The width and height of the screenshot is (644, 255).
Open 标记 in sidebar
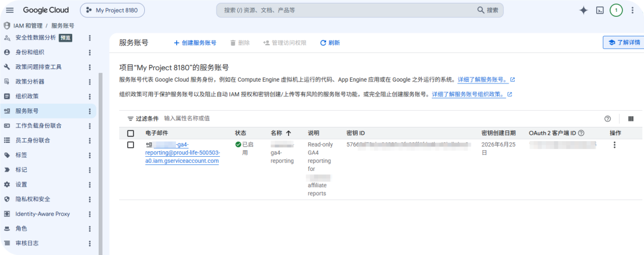tap(21, 170)
